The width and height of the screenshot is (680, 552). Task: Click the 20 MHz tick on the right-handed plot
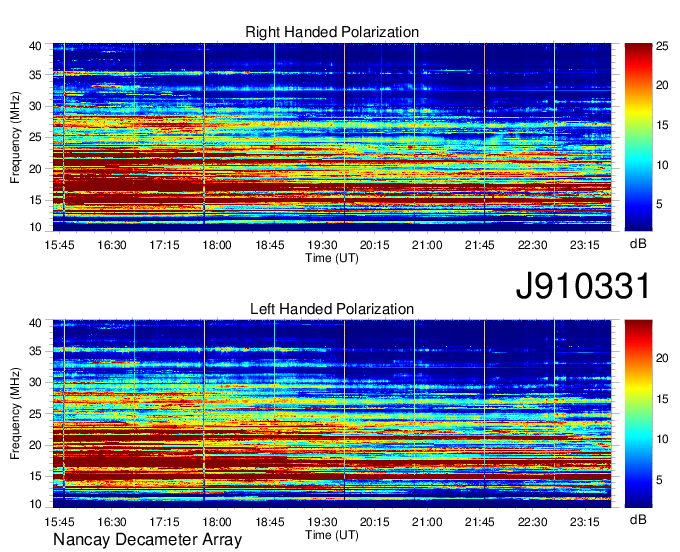point(36,169)
